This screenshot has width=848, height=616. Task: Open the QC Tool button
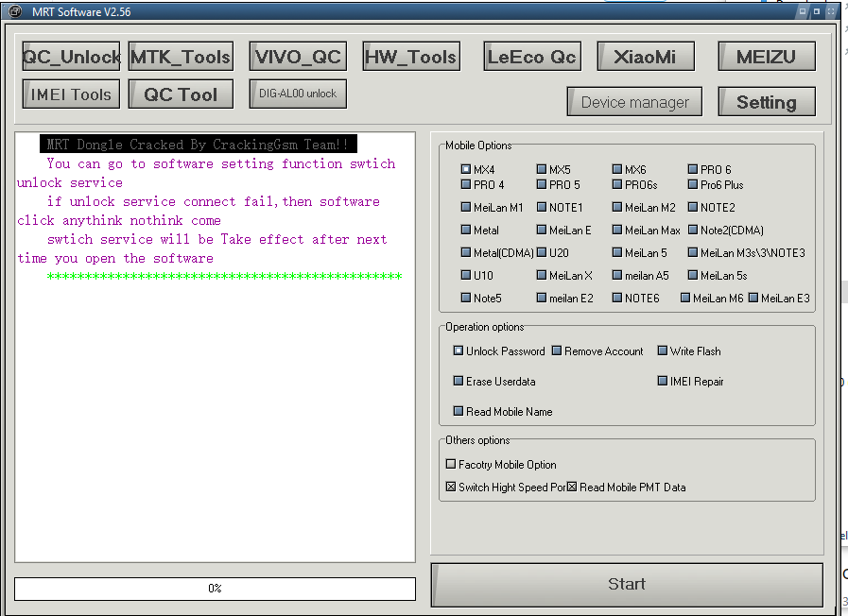click(x=181, y=94)
